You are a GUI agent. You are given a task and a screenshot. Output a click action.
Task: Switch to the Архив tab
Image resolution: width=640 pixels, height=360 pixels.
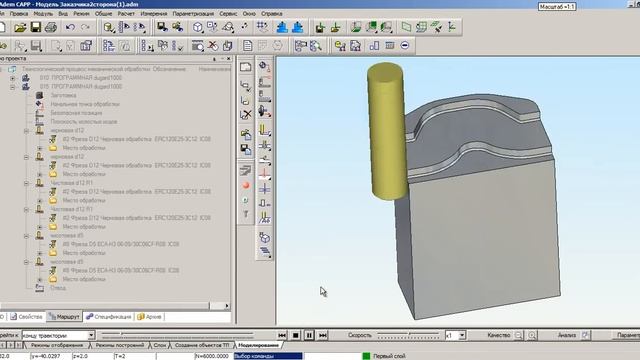click(150, 317)
